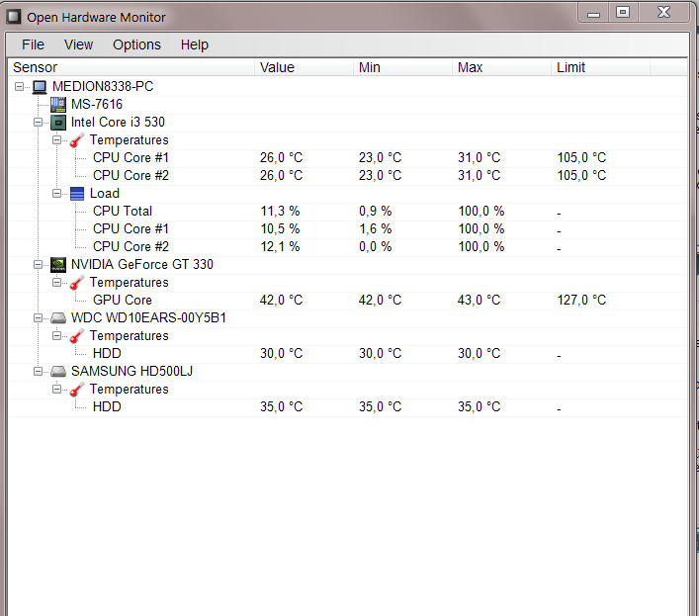Click the 0,9 % CPU Total min value
This screenshot has height=616, width=699.
pyautogui.click(x=376, y=212)
